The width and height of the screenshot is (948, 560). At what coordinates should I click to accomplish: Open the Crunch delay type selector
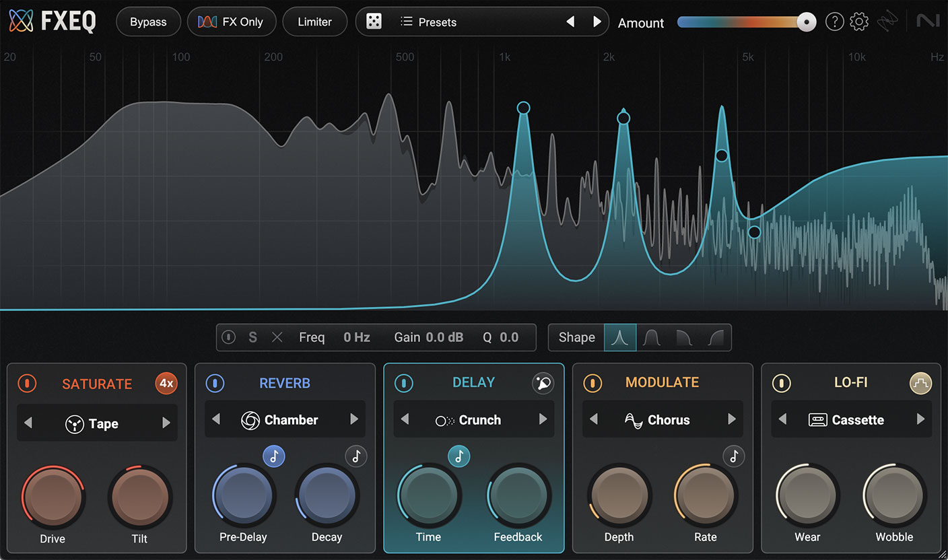(474, 419)
